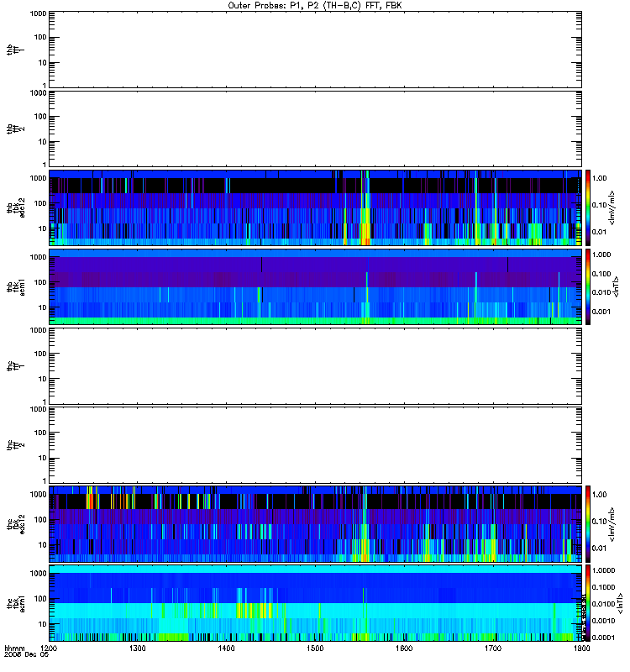Click the "10" y-tick of thb fbk scm1 panel
The image size is (630, 672).
(x=43, y=307)
